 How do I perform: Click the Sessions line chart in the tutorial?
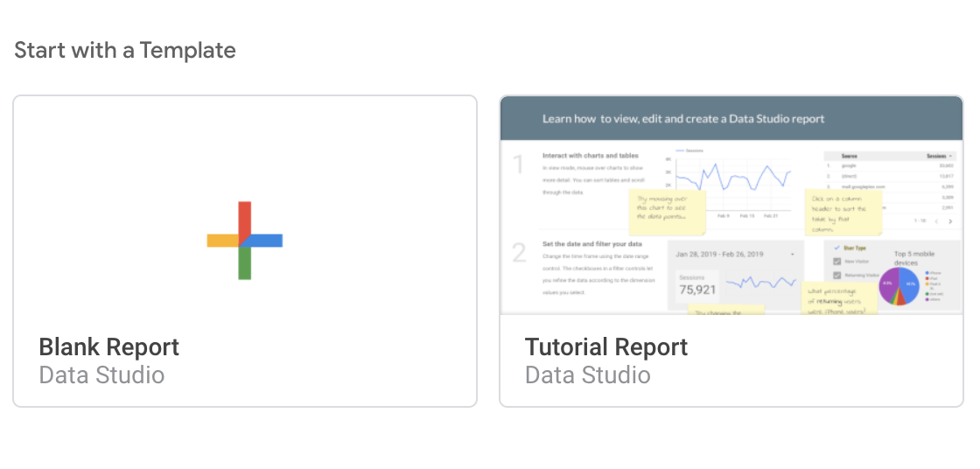click(733, 178)
